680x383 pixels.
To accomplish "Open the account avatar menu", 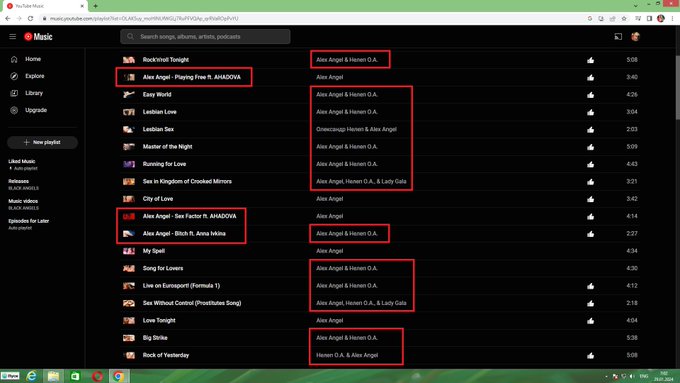I will click(x=635, y=37).
